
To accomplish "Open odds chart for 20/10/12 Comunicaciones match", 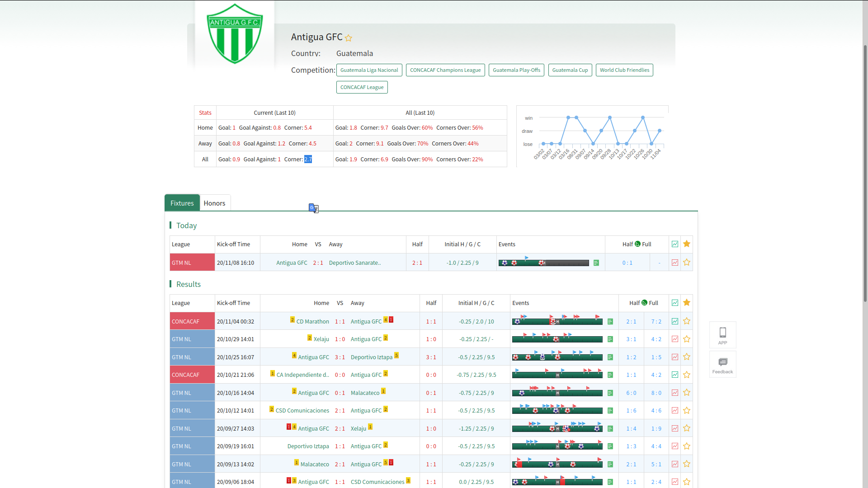I will (x=675, y=410).
